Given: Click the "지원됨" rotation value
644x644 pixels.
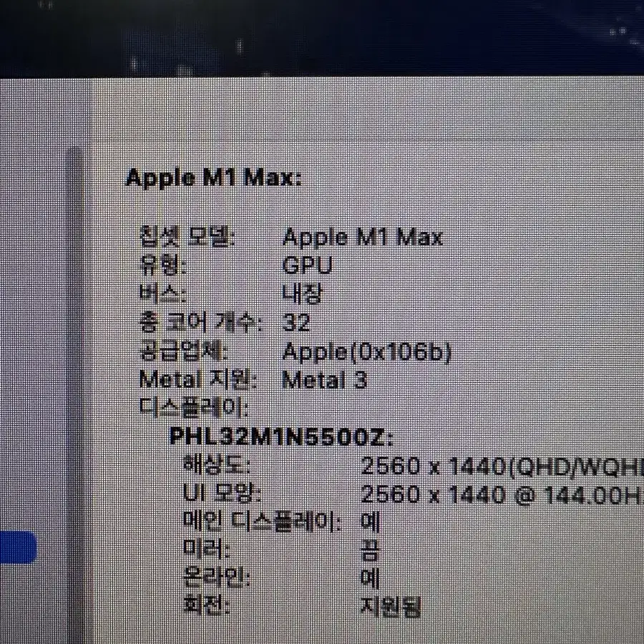Looking at the screenshot, I should click(x=391, y=606).
